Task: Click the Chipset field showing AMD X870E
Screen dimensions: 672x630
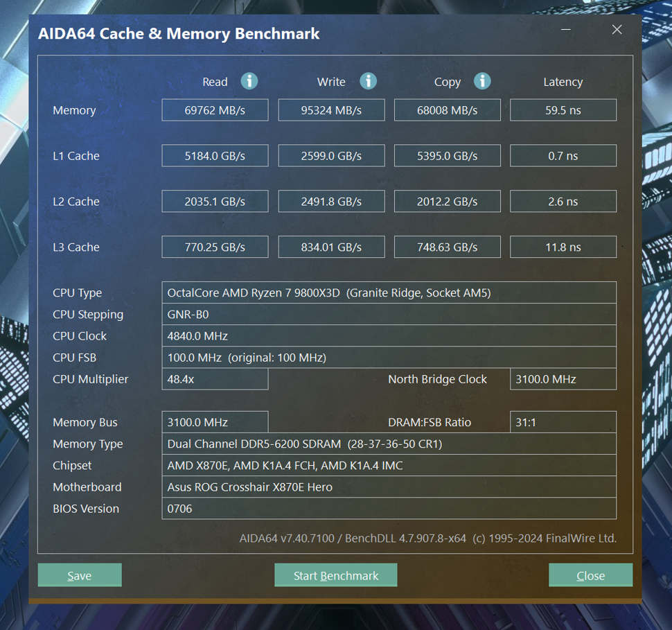Action: point(389,465)
